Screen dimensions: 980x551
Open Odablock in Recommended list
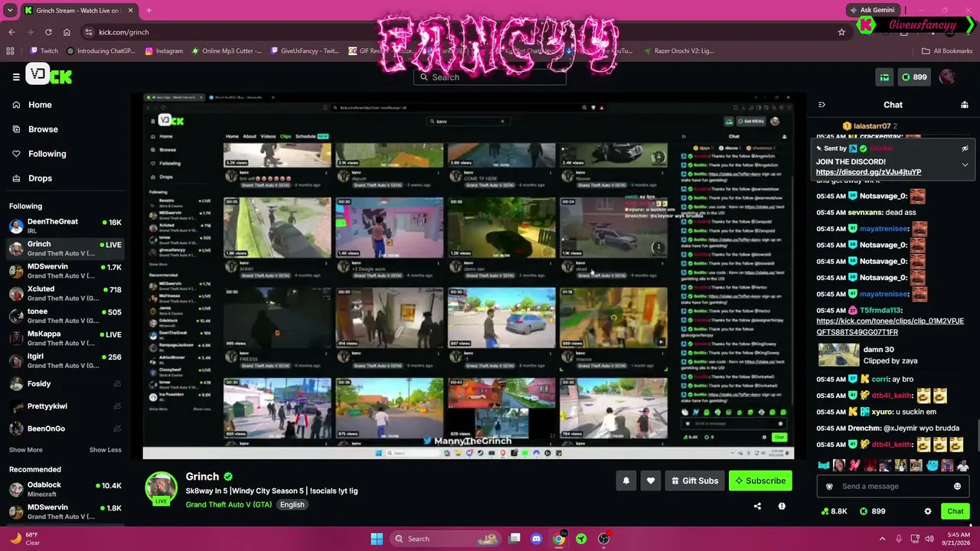click(x=65, y=489)
